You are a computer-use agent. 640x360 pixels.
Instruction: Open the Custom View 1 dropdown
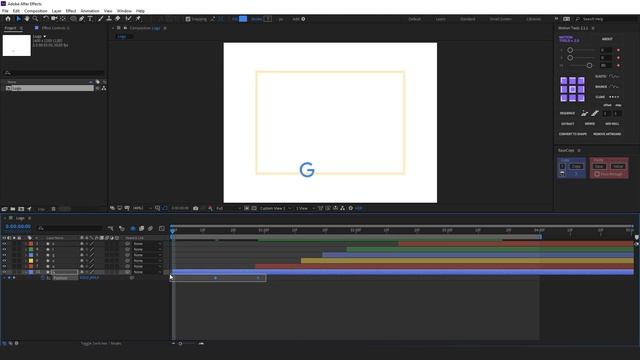click(x=275, y=208)
